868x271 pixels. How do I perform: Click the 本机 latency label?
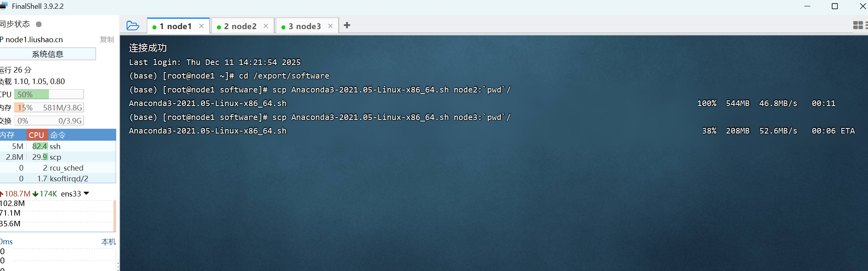(109, 242)
